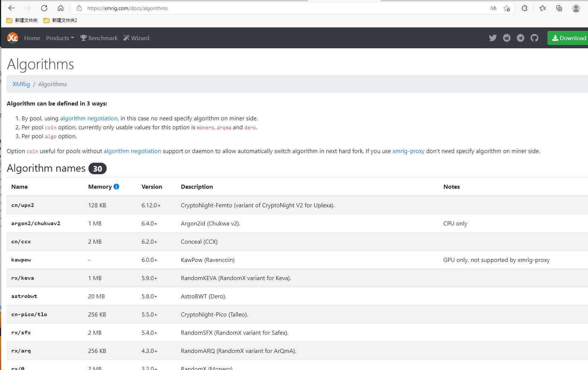Image resolution: width=588 pixels, height=370 pixels.
Task: Open algorithm negotiation link in Option coin paragraph
Action: click(x=132, y=151)
